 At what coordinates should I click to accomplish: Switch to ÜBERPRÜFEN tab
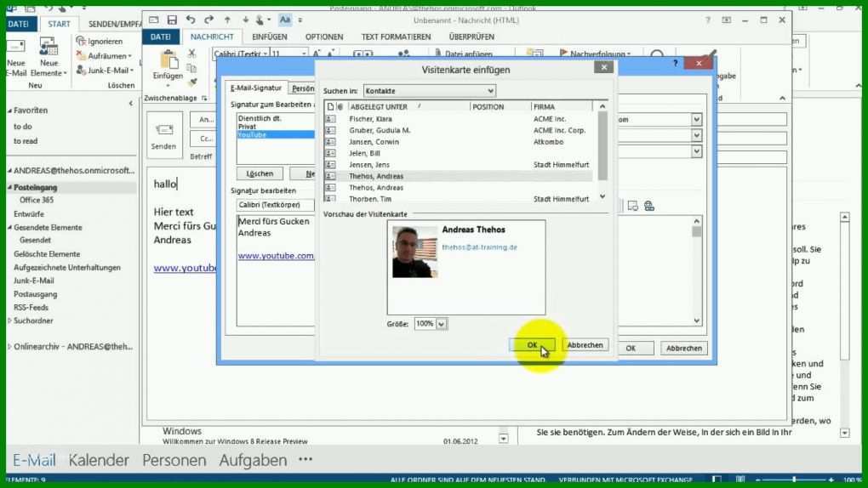point(471,37)
